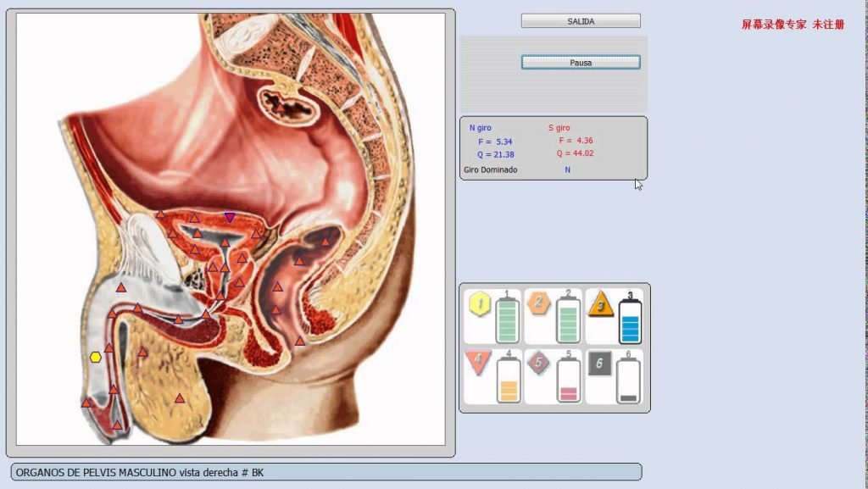Click the S giro frequency readout
The height and width of the screenshot is (489, 868).
tap(576, 141)
